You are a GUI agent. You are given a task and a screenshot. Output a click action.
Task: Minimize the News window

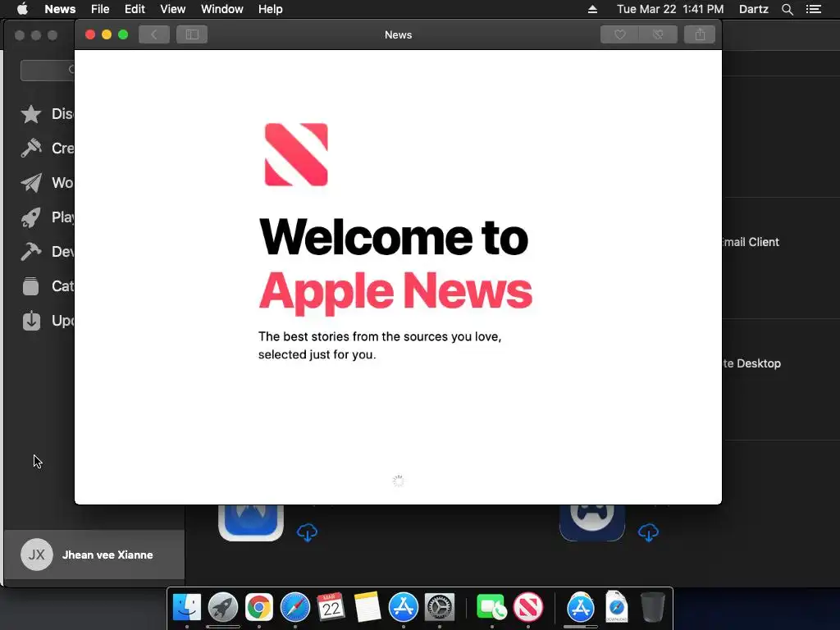coord(107,34)
